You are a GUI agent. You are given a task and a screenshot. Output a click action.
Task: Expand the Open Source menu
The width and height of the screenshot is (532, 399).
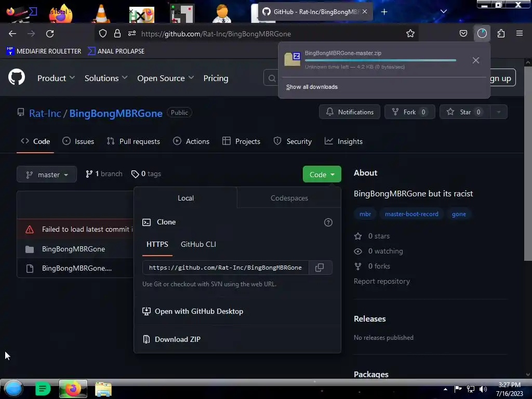166,78
